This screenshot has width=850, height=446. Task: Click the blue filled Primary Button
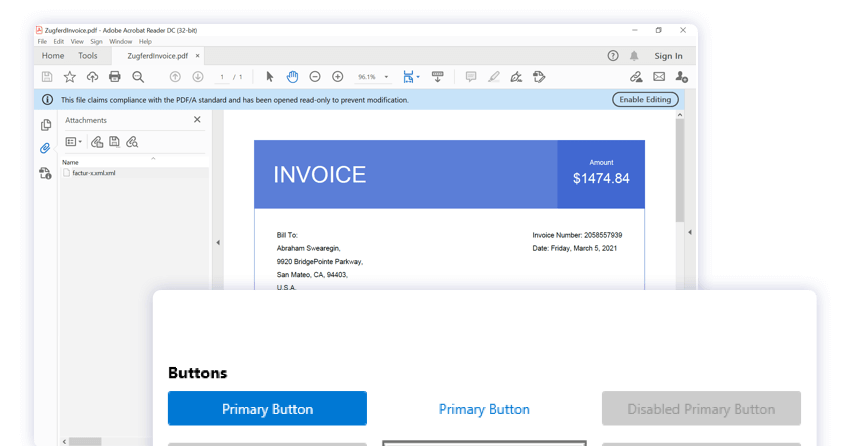pyautogui.click(x=267, y=408)
